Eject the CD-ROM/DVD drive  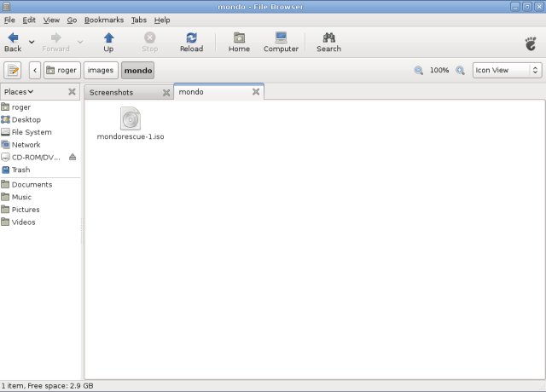73,157
